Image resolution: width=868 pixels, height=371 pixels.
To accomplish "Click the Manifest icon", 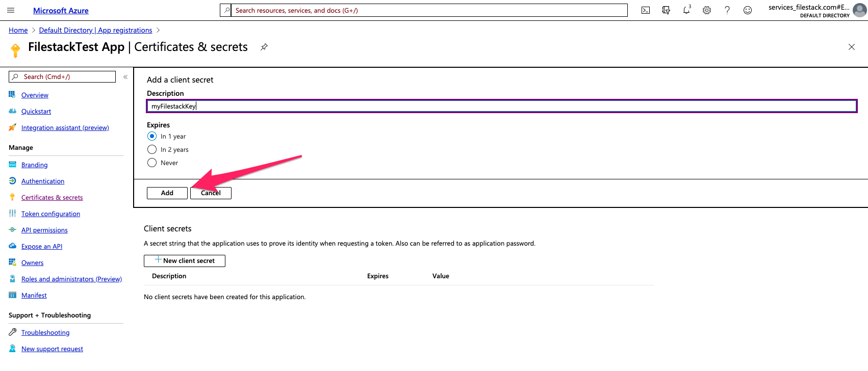I will point(12,295).
